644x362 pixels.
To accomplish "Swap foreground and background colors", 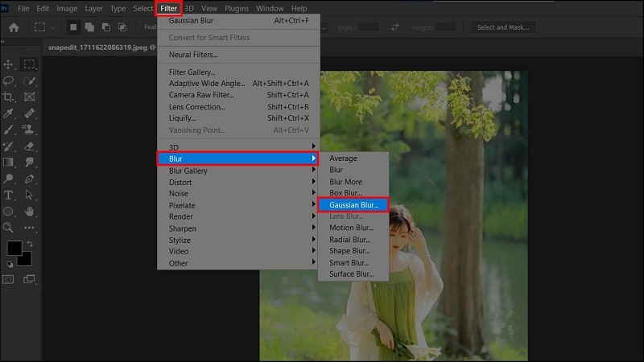I will click(x=30, y=244).
